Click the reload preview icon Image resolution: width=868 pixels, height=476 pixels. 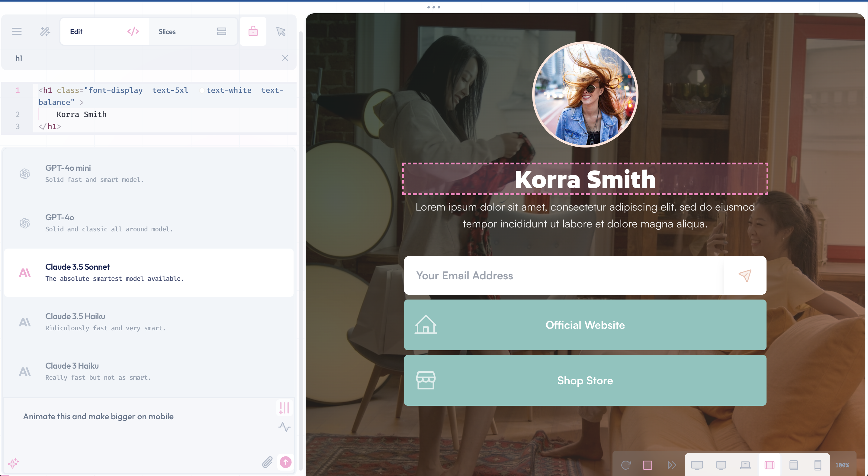(626, 465)
